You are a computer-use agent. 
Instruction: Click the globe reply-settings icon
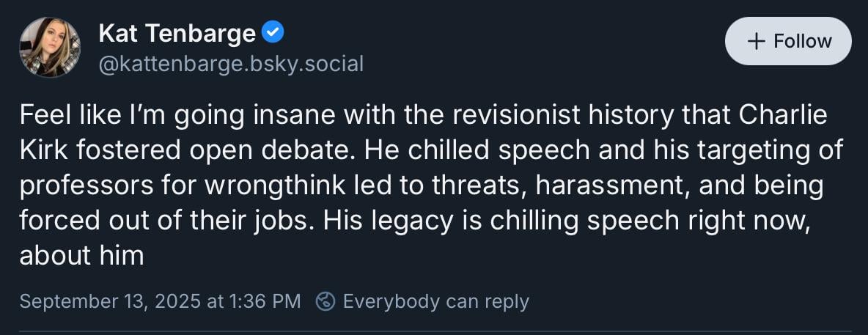(325, 301)
